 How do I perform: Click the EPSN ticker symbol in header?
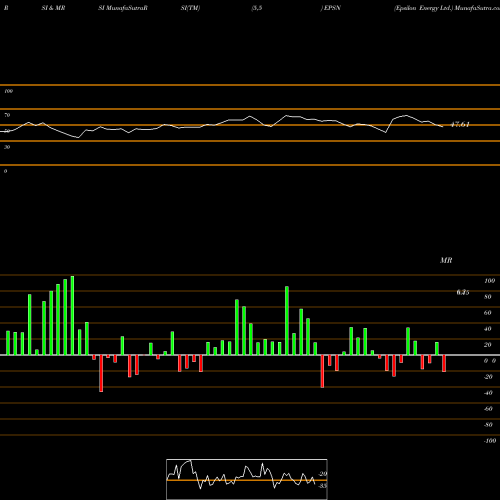tap(332, 8)
